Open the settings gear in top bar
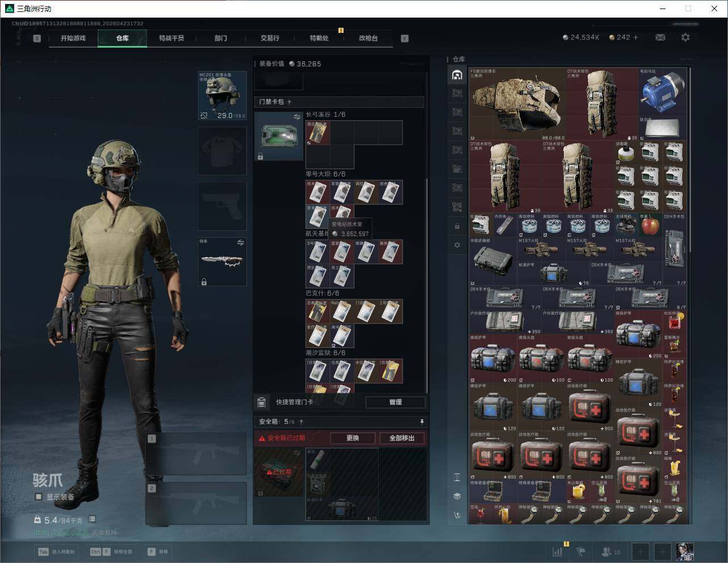This screenshot has width=728, height=563. coord(685,37)
